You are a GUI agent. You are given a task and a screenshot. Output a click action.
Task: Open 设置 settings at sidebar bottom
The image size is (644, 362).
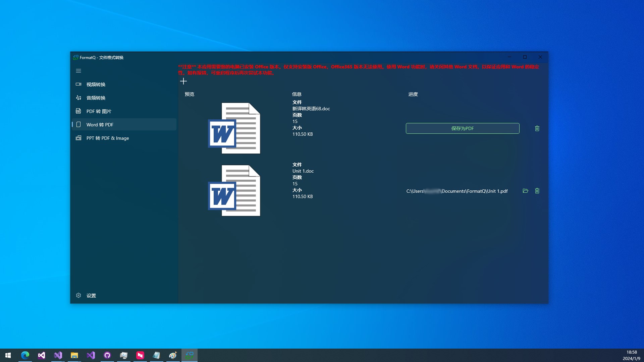(91, 296)
